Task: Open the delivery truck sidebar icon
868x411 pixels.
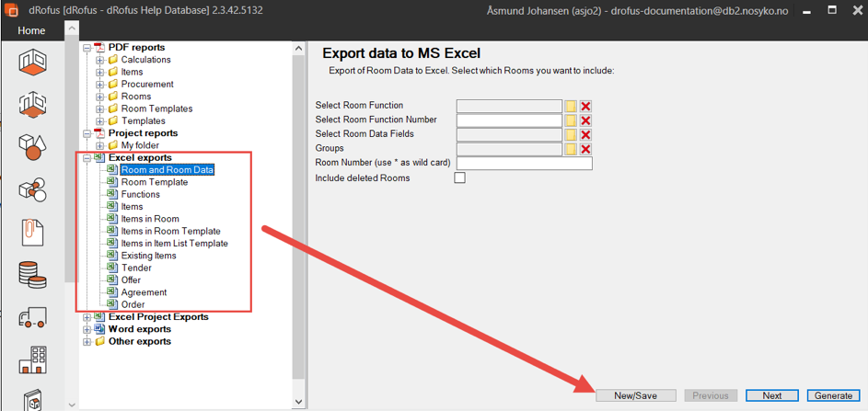Action: [32, 318]
